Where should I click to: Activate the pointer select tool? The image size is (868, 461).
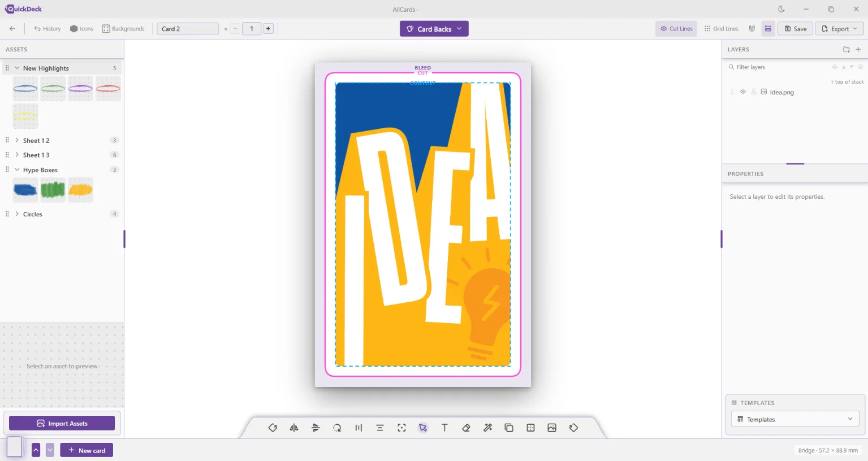423,428
